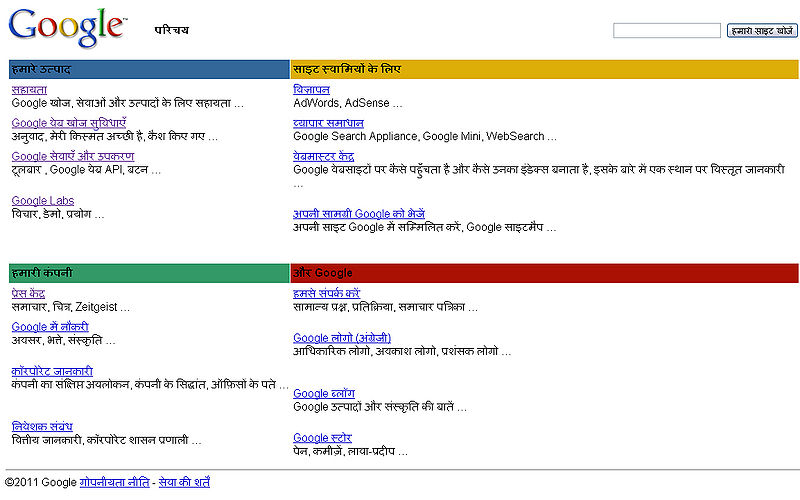Open the गोपनीयता नीति footer link
This screenshot has height=500, width=800.
[114, 482]
